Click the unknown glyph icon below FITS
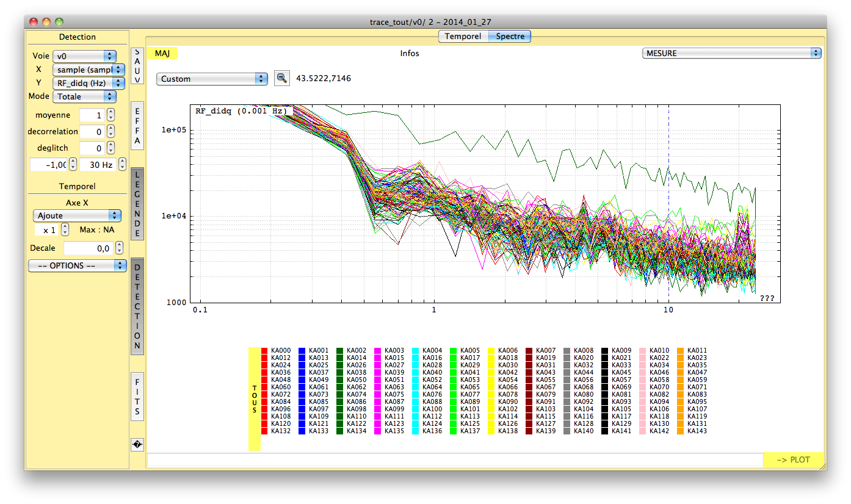Viewport: 851px width, 504px height. (x=137, y=445)
